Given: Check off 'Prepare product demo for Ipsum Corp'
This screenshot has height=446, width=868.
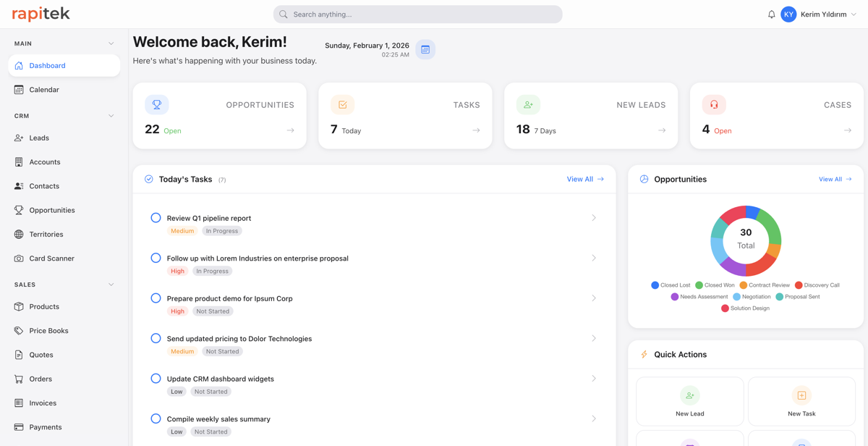Looking at the screenshot, I should [x=156, y=298].
